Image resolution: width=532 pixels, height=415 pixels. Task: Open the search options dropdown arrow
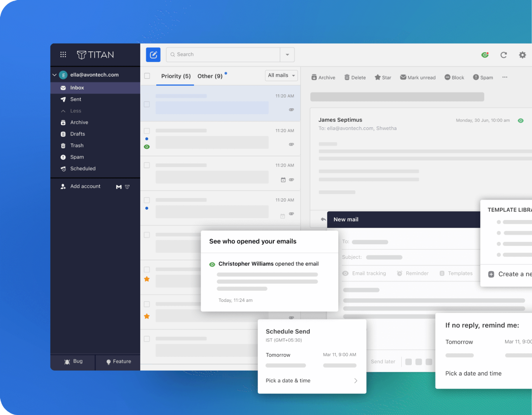click(x=287, y=55)
